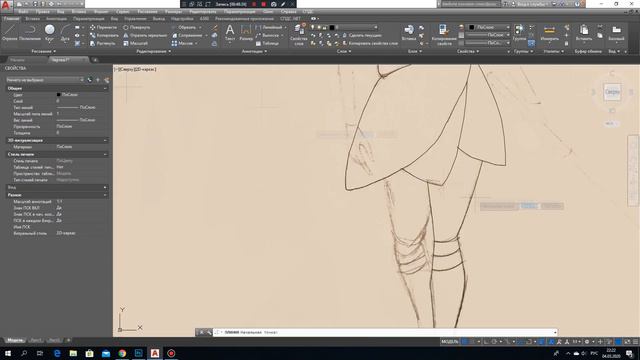The height and width of the screenshot is (360, 640).
Task: Expand the Рисование panel flyout
Action: point(44,51)
